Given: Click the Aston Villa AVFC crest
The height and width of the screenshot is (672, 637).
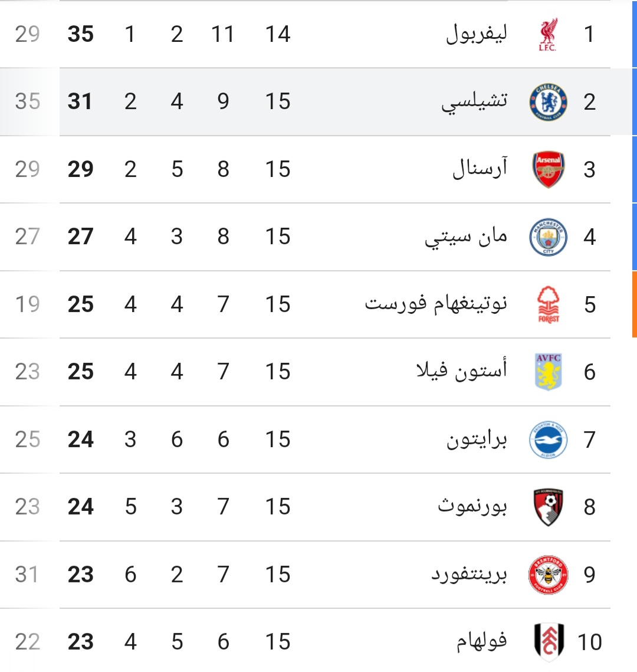Looking at the screenshot, I should [549, 372].
